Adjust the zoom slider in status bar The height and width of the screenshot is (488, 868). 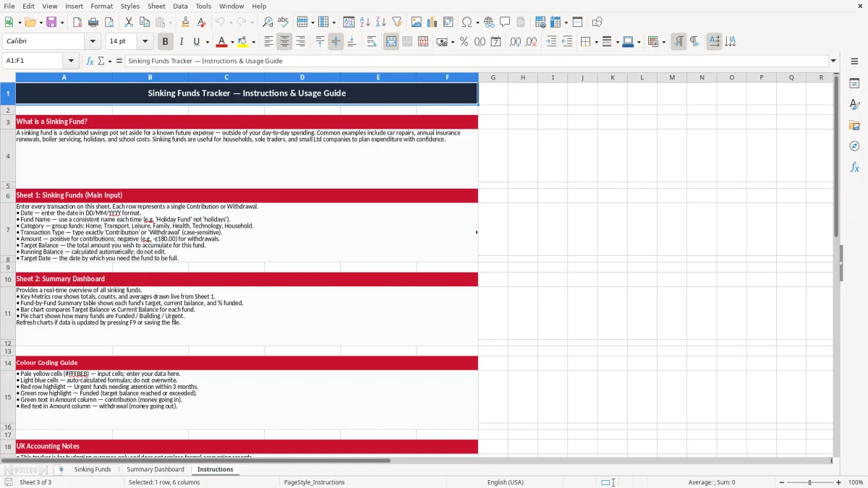809,482
